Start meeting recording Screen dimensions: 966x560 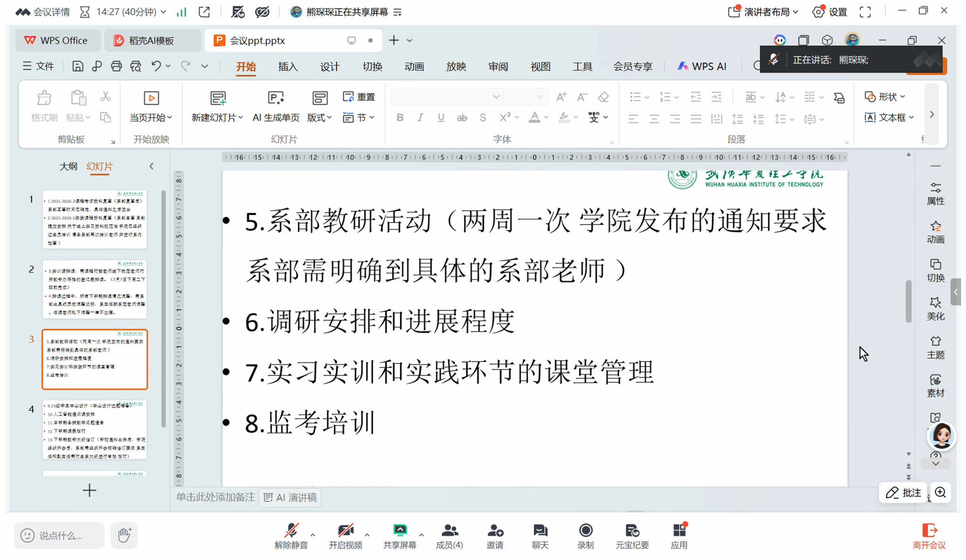[586, 536]
